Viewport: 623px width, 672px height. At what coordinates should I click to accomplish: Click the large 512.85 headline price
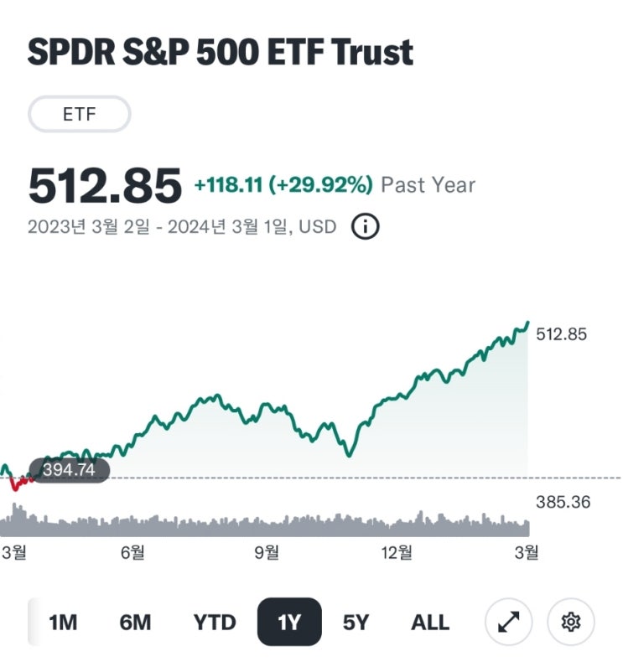pyautogui.click(x=105, y=185)
